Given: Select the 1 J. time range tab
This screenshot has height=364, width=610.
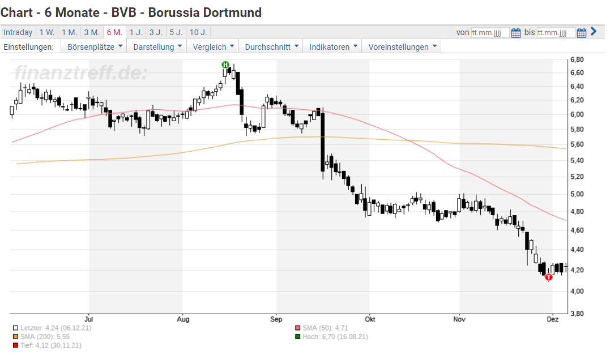Looking at the screenshot, I should pyautogui.click(x=136, y=32).
